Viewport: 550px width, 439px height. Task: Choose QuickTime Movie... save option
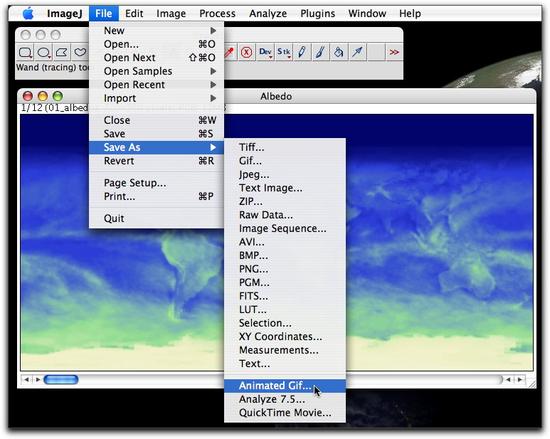[x=285, y=413]
